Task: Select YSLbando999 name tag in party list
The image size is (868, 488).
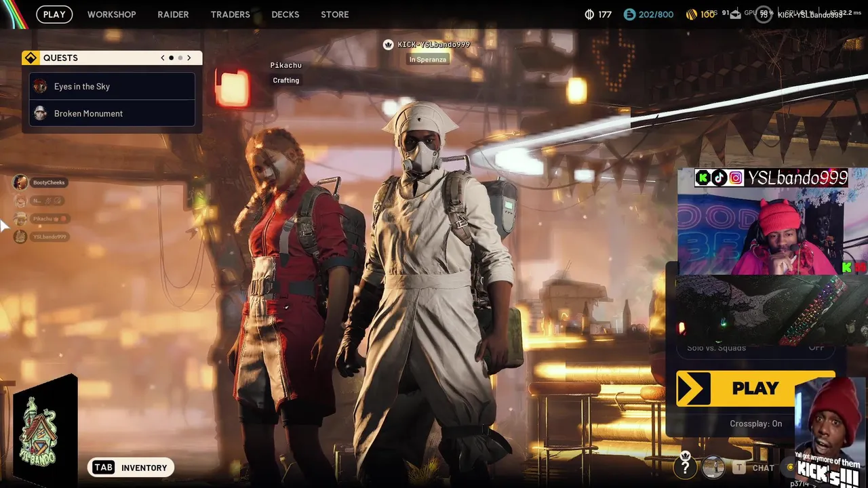Action: click(x=50, y=237)
